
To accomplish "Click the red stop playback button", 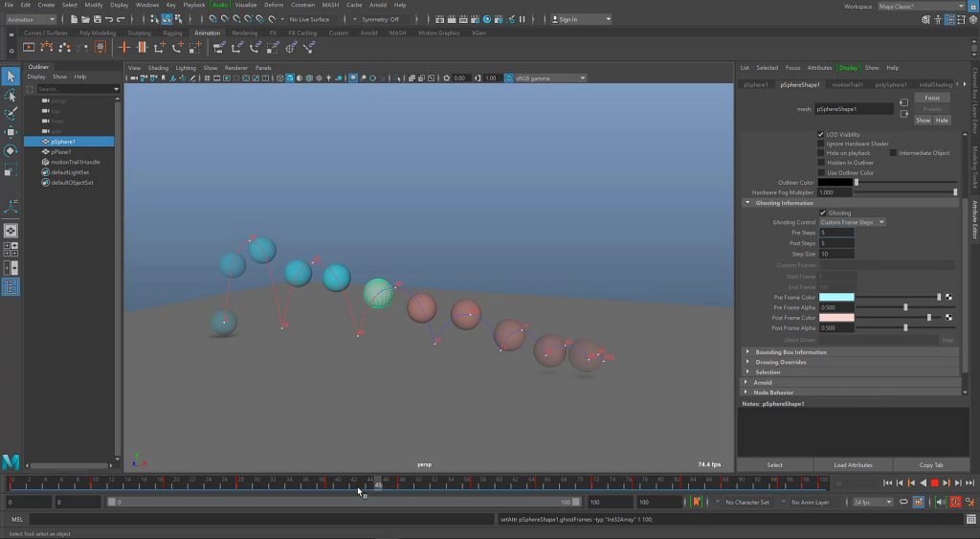I will coord(934,483).
